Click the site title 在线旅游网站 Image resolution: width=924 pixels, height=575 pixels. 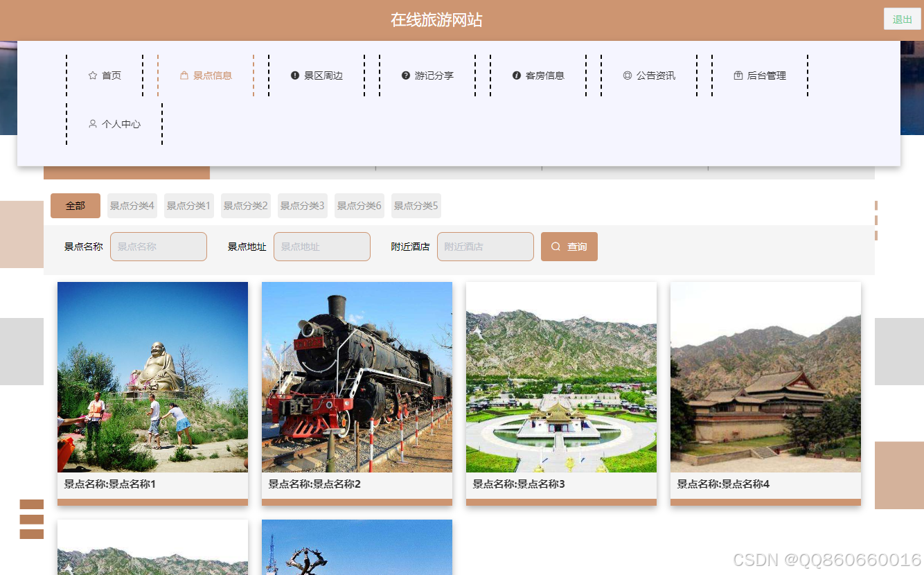tap(436, 20)
